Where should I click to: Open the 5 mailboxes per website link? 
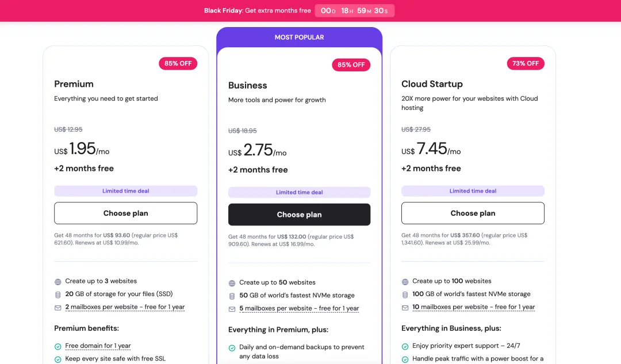click(x=299, y=308)
